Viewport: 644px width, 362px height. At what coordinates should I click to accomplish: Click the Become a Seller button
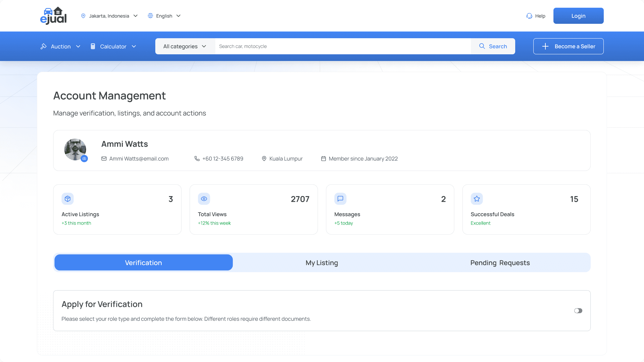pyautogui.click(x=568, y=46)
